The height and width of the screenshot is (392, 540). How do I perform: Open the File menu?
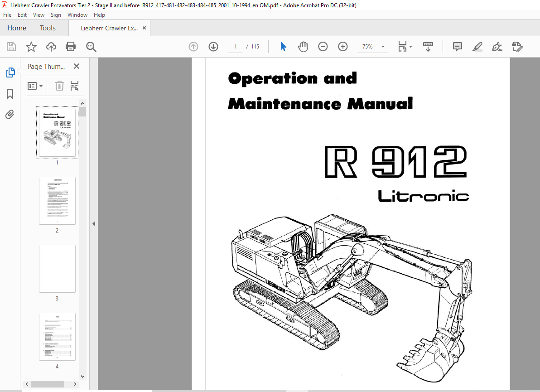click(x=7, y=15)
